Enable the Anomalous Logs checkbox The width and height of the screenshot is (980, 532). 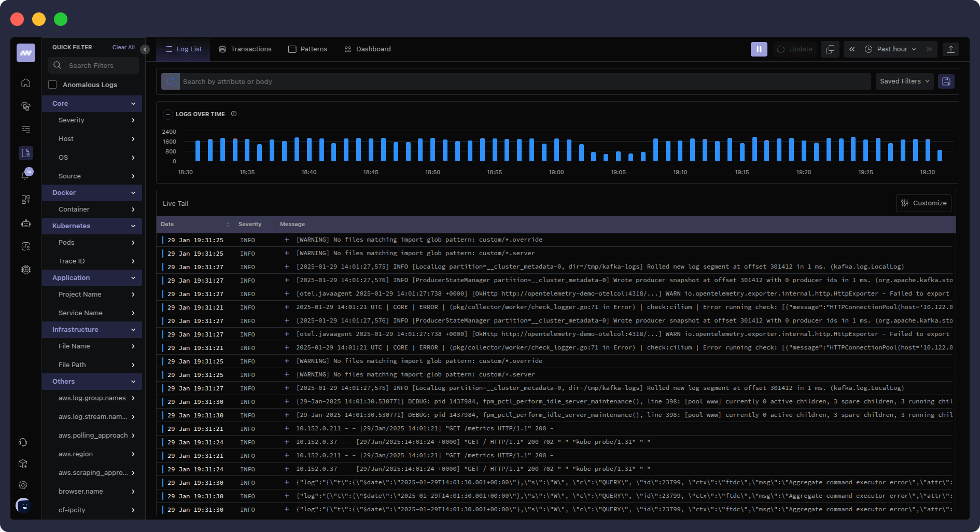tap(53, 84)
